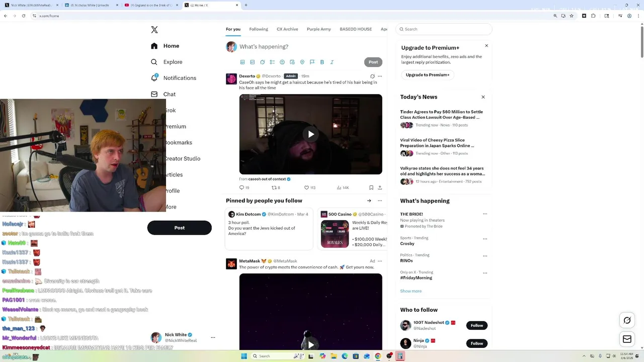Open the emoji picker in composer

click(282, 62)
